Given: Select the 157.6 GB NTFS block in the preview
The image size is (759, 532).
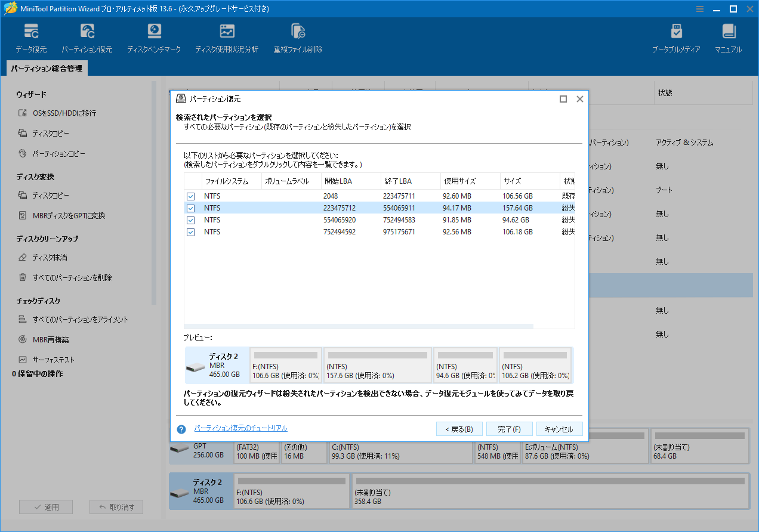Looking at the screenshot, I should (378, 366).
